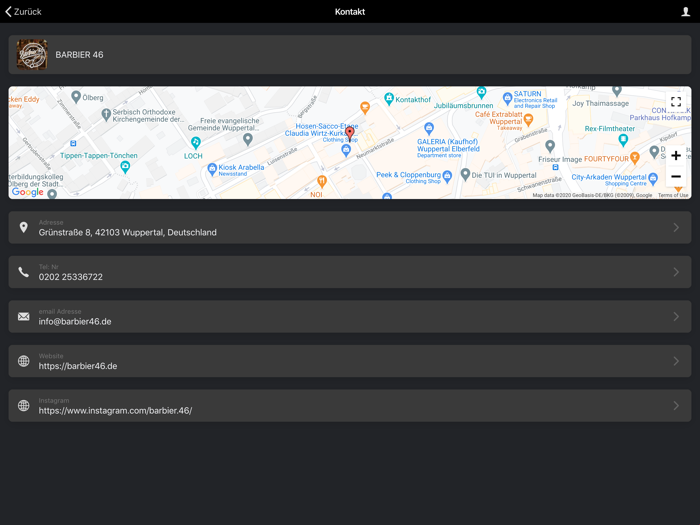Select Tippen-Tappen-Tönchen marker

[125, 167]
